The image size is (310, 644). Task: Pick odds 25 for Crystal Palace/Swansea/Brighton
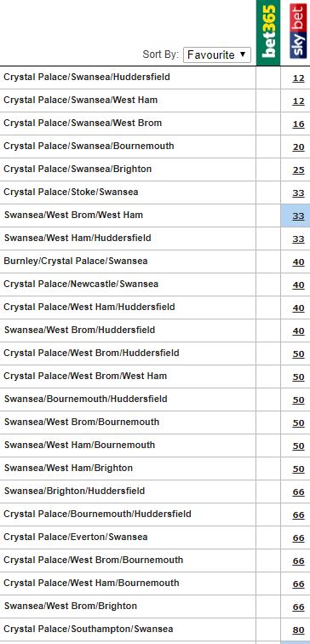click(298, 170)
